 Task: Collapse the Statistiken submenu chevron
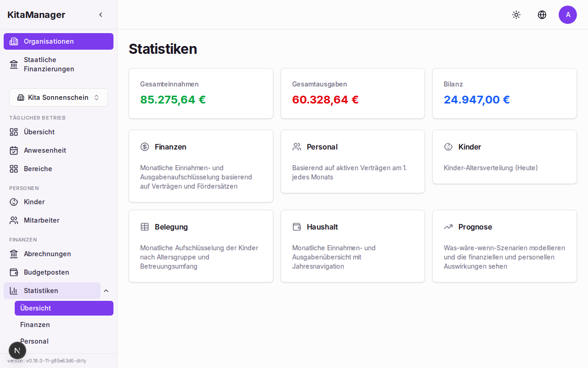[x=106, y=290]
